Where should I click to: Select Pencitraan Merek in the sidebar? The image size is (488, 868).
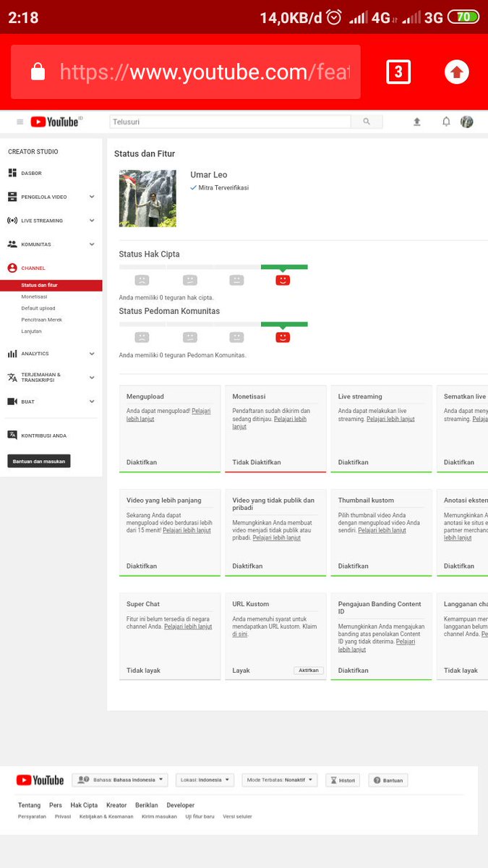tap(42, 320)
